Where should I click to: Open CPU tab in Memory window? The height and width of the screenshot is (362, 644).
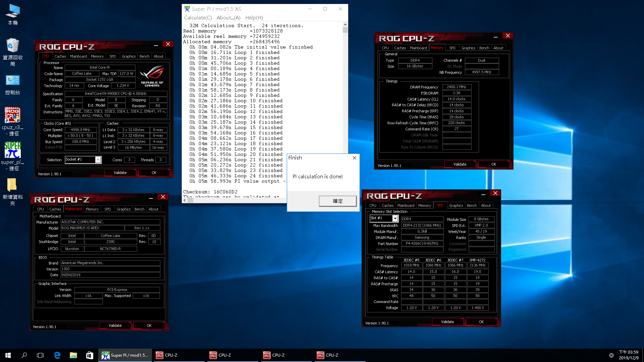pyautogui.click(x=385, y=48)
